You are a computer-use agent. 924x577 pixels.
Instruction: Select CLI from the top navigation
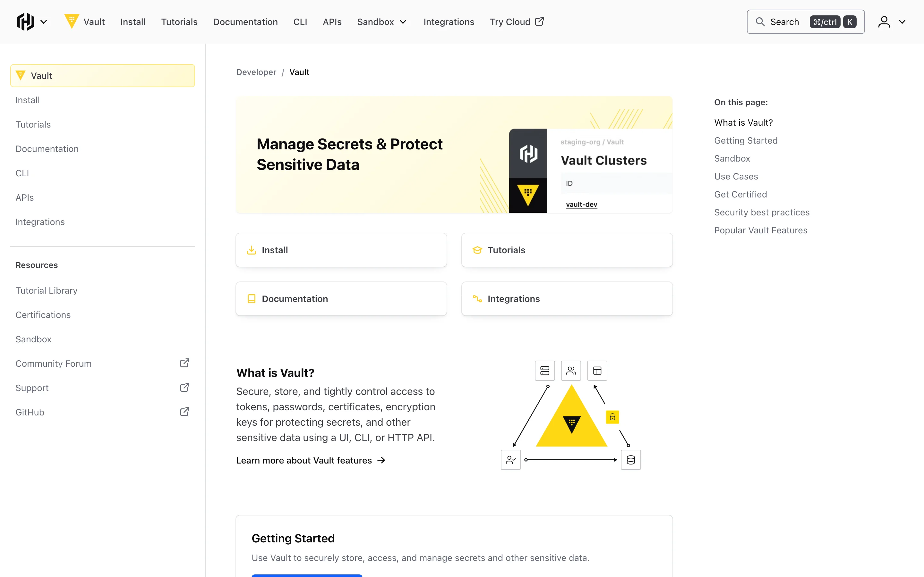(301, 22)
